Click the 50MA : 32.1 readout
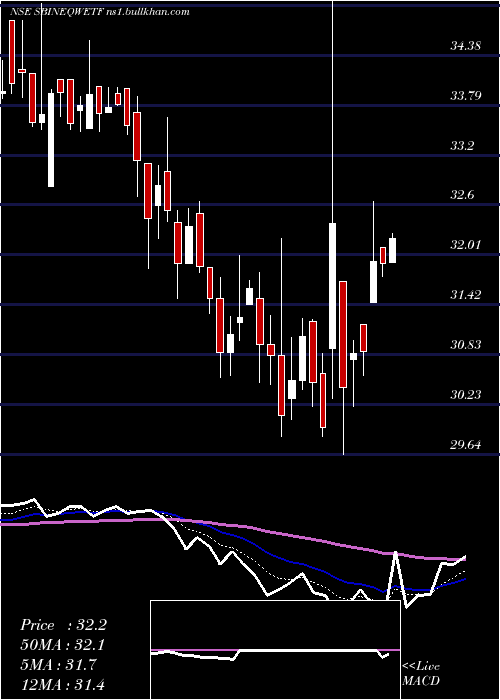 click(x=63, y=645)
